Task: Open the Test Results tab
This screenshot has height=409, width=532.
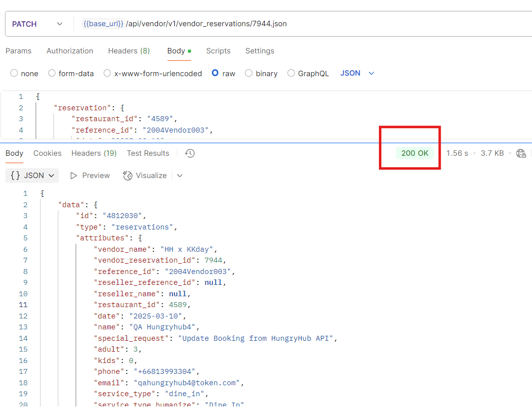Action: (148, 153)
